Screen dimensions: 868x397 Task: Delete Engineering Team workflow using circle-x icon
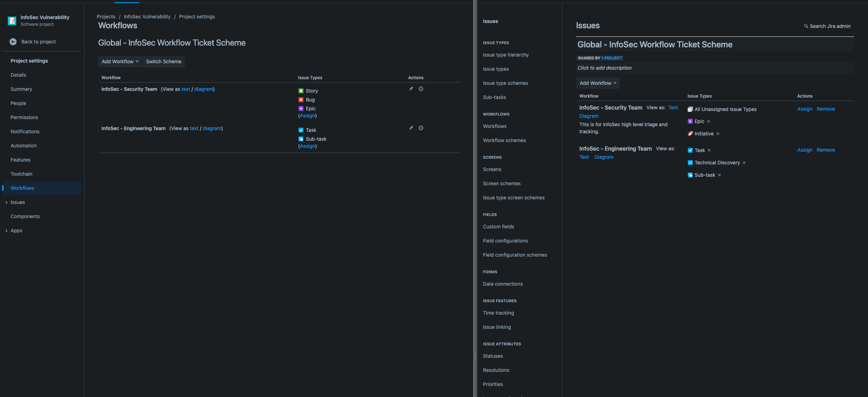(x=421, y=128)
